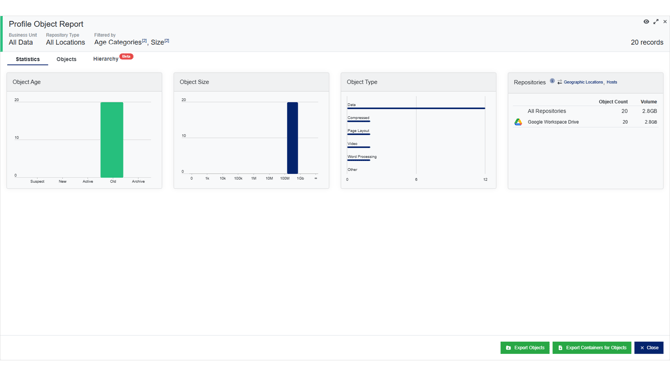
Task: Open the Hierarchy tab
Action: (x=106, y=59)
